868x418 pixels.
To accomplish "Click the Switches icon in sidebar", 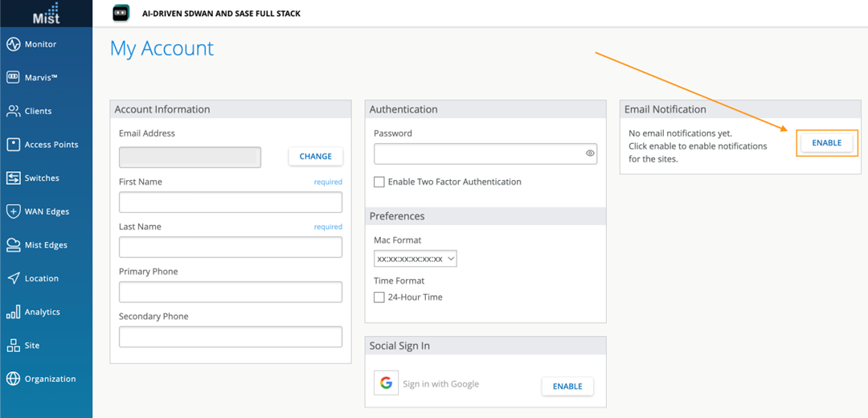I will point(13,178).
